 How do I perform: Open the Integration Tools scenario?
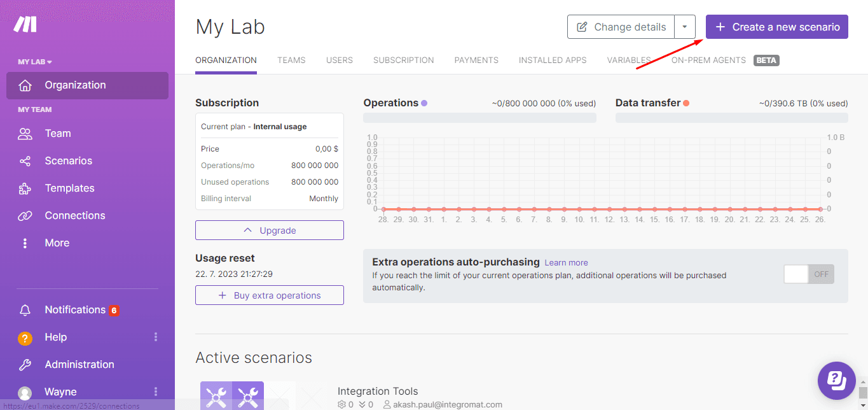pyautogui.click(x=378, y=391)
